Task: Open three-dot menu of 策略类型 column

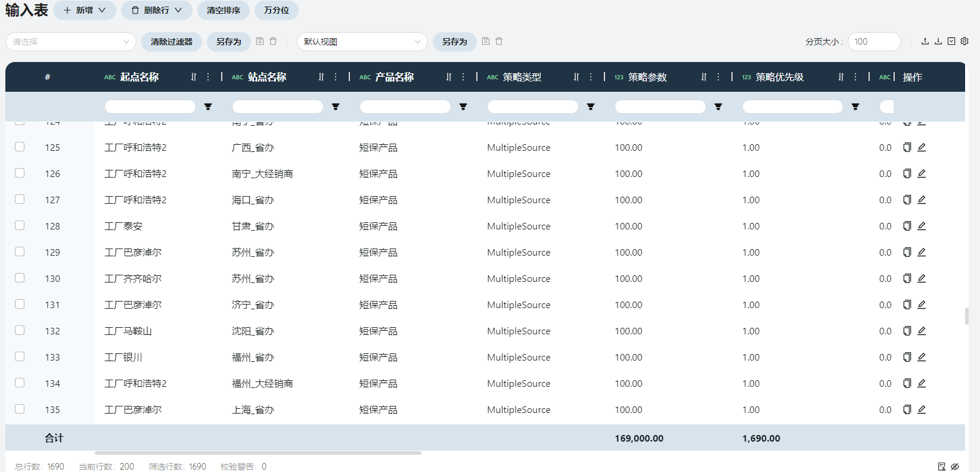Action: pos(591,77)
